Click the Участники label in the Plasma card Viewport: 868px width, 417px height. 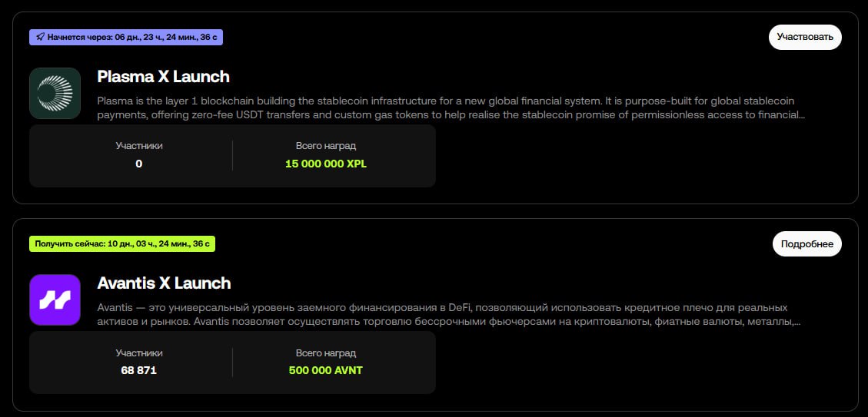tap(139, 145)
